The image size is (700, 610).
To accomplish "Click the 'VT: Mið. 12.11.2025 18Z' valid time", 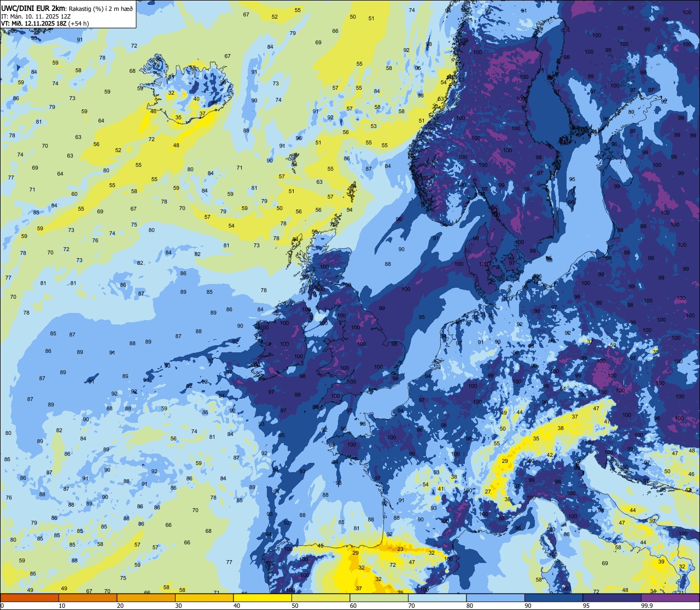I will tap(34, 24).
